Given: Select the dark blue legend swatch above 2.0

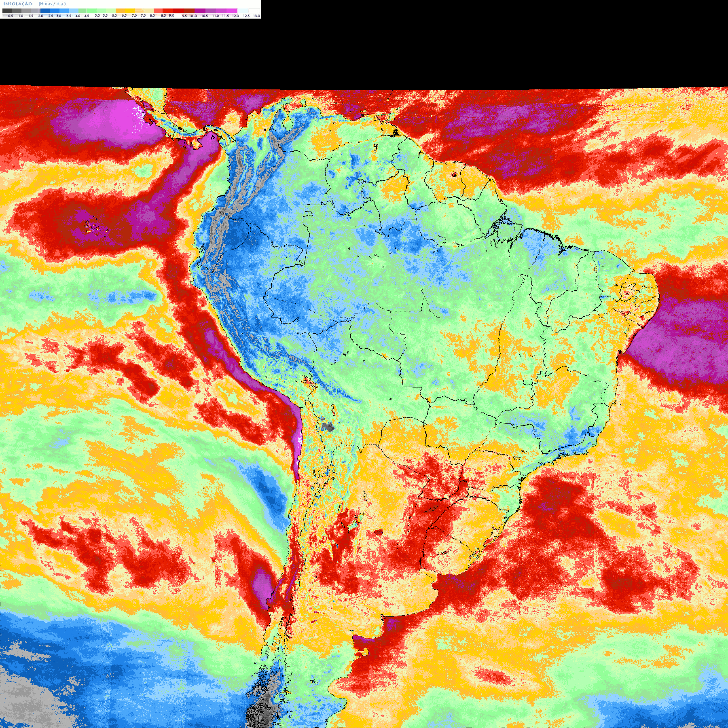Looking at the screenshot, I should [x=45, y=11].
